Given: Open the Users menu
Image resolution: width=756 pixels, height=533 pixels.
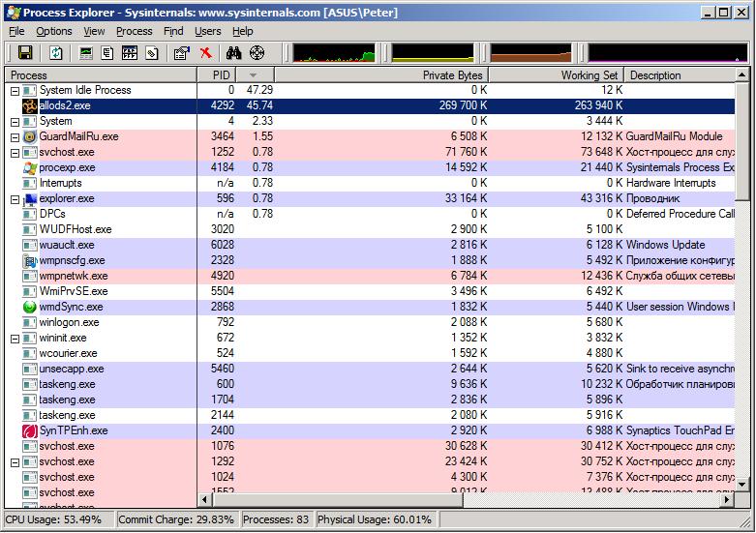Looking at the screenshot, I should pos(208,31).
